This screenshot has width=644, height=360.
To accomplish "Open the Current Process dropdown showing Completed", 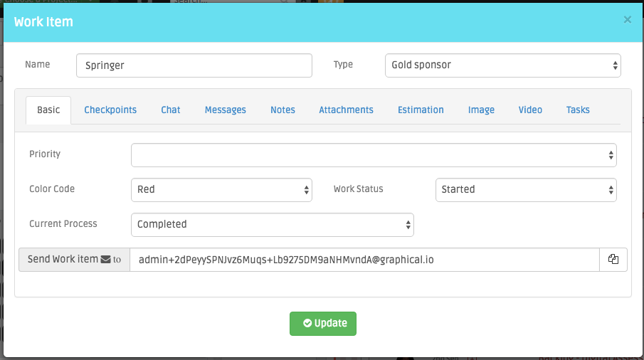I will click(x=273, y=225).
